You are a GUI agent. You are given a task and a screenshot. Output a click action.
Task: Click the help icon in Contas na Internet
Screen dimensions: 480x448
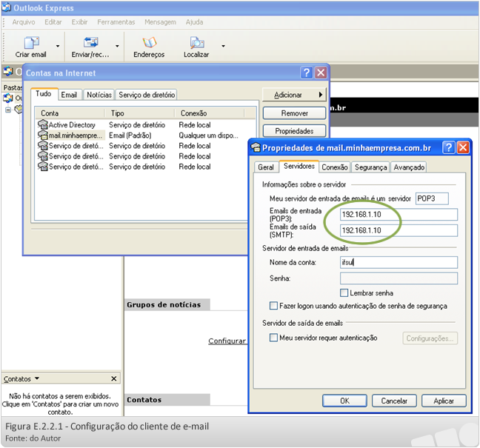(307, 73)
